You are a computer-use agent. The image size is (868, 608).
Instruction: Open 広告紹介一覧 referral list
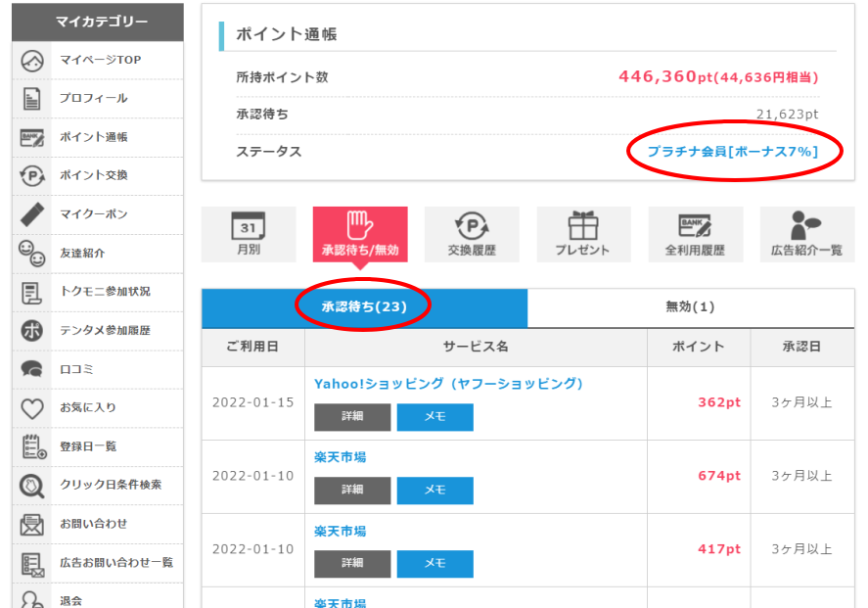pos(807,234)
